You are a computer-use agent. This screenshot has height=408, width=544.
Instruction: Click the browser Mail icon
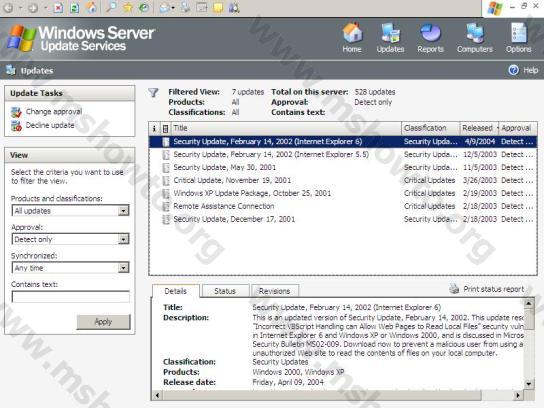tap(165, 8)
